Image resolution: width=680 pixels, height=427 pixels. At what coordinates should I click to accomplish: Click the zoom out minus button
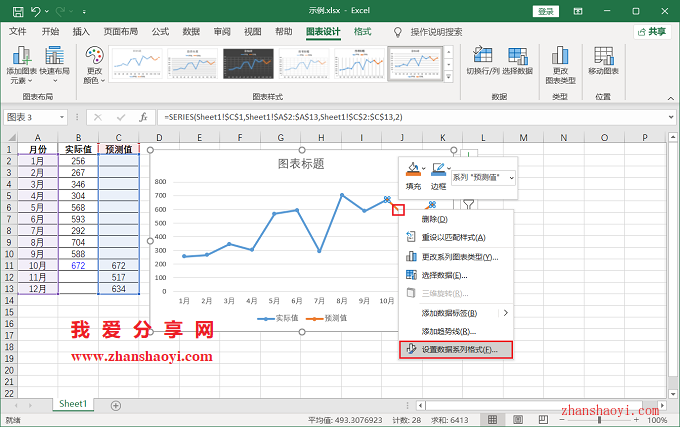point(562,420)
